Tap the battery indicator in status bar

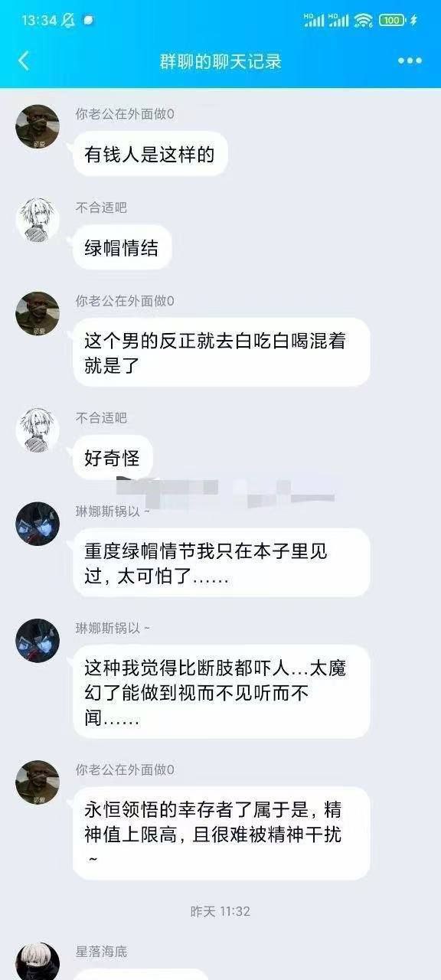coord(392,20)
